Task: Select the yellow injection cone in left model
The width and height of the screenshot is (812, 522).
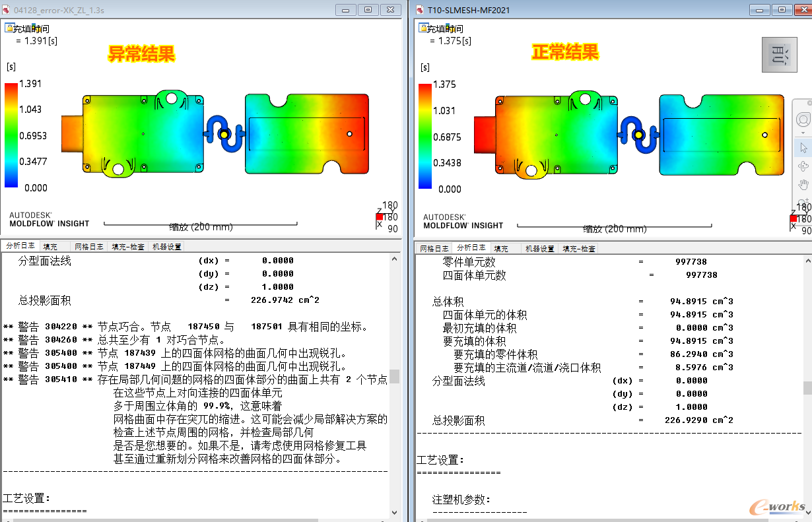Action: click(x=224, y=134)
